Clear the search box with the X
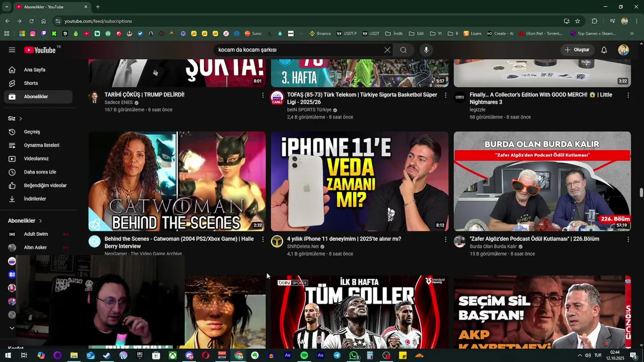644x362 pixels. pos(387,50)
